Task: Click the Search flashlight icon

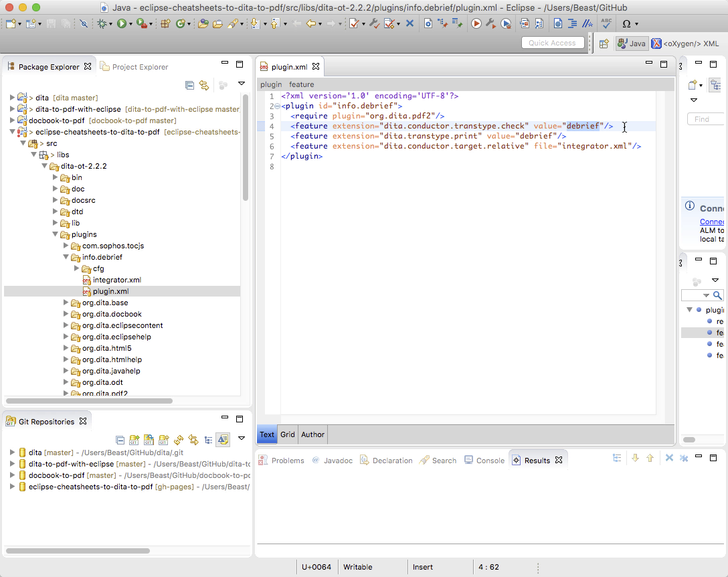Action: point(233,23)
